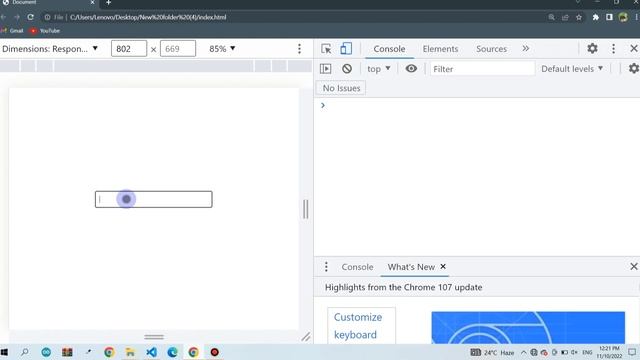640x360 pixels.
Task: Show the console sidebar icon
Action: pyautogui.click(x=326, y=69)
